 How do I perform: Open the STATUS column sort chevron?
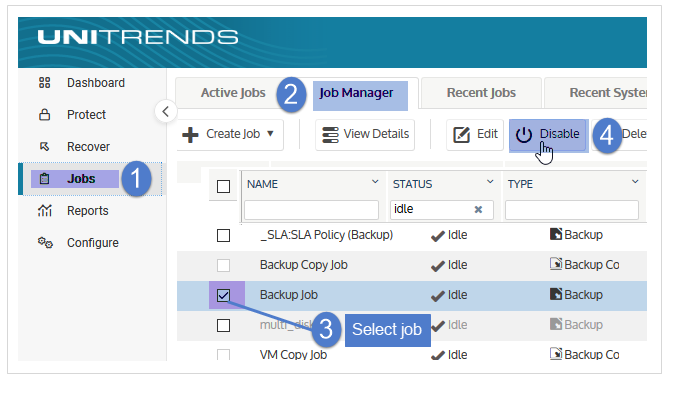pos(490,182)
